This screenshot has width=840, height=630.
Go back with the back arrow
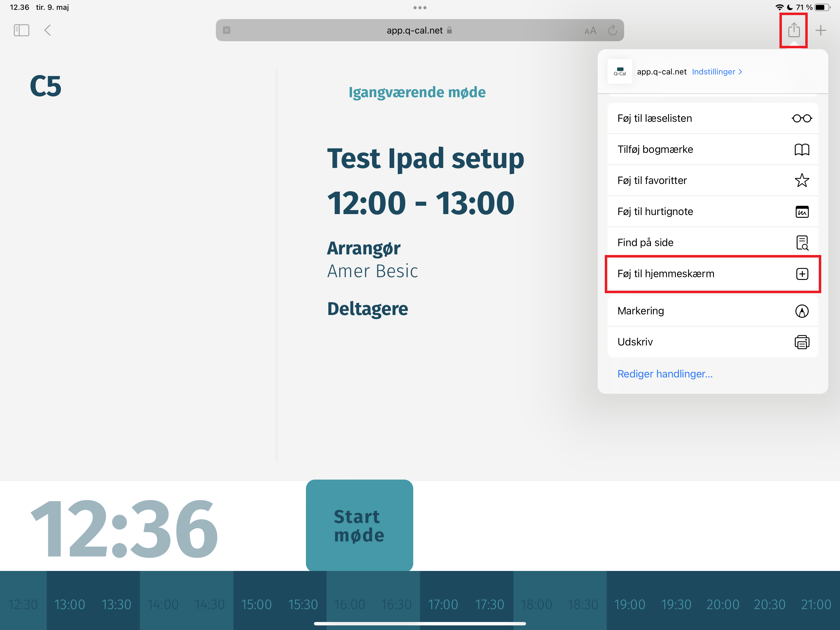pyautogui.click(x=47, y=30)
